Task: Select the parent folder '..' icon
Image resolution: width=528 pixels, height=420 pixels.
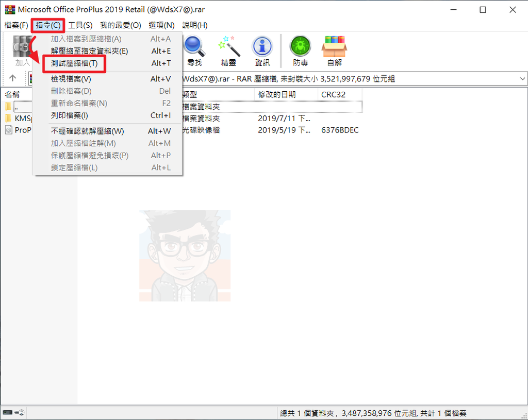Action: point(8,107)
